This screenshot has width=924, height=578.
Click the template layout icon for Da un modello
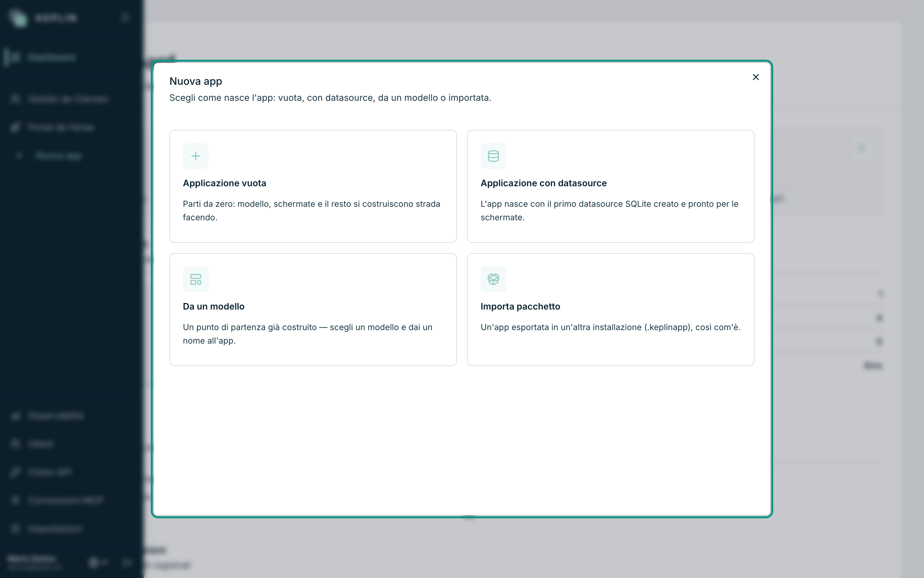[x=195, y=279]
